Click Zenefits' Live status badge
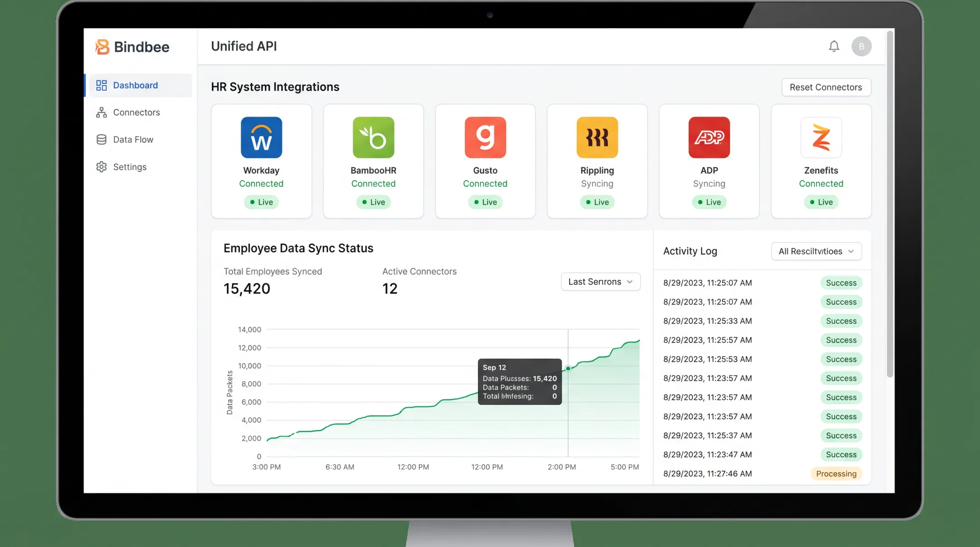The height and width of the screenshot is (547, 980). coord(821,202)
